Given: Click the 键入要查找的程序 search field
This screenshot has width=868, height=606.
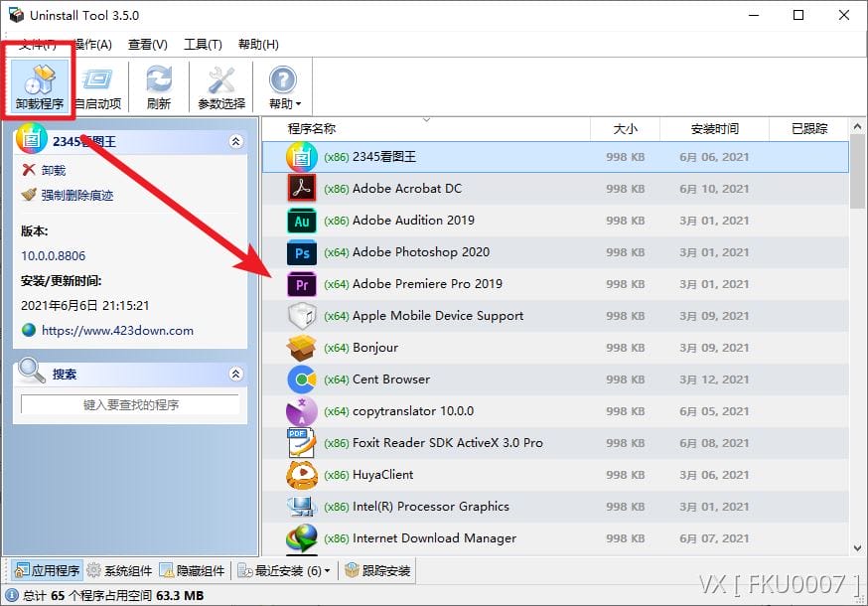Looking at the screenshot, I should coord(130,404).
